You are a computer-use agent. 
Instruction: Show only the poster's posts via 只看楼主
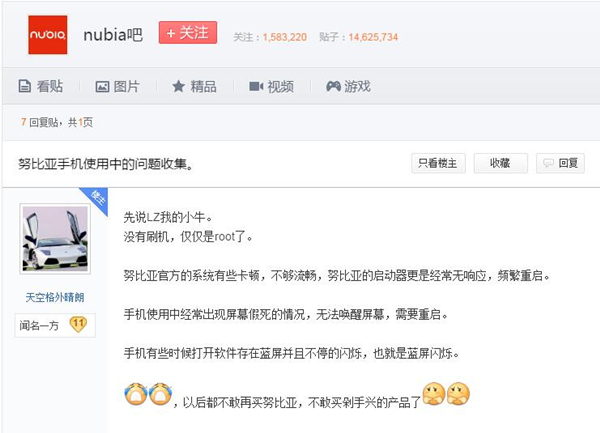point(438,163)
